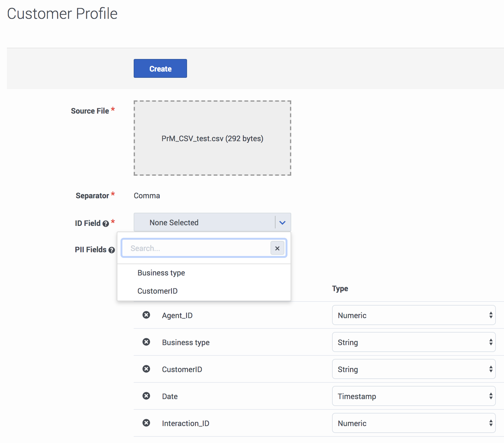
Task: Click the Agent_ID field name
Action: (x=177, y=316)
